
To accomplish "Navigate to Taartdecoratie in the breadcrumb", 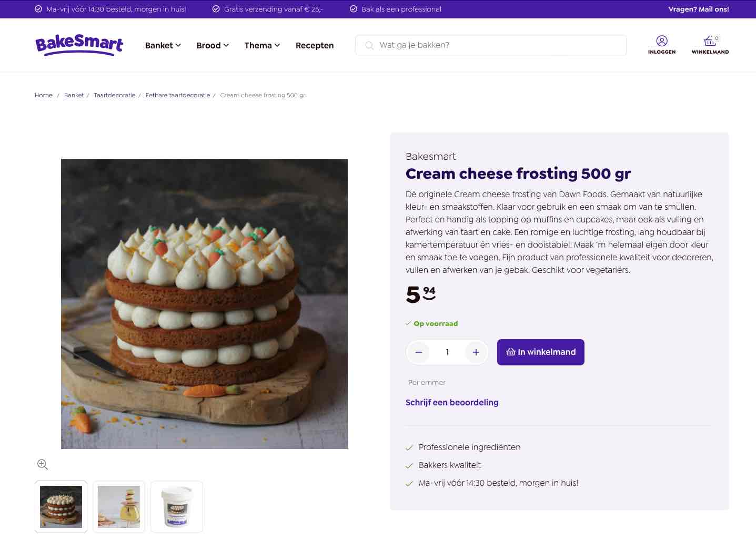I will pyautogui.click(x=114, y=95).
